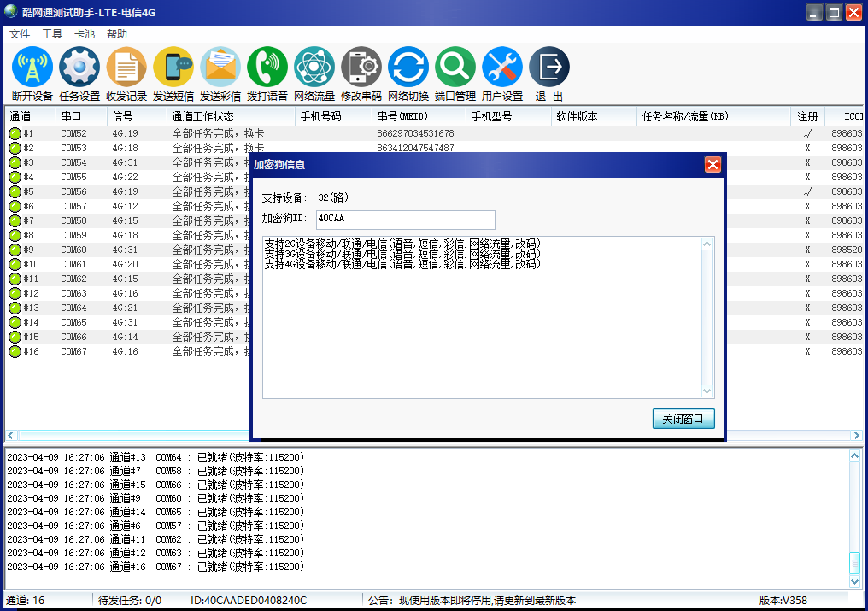
Task: Select the COM60 cell in row #9
Action: (x=73, y=250)
